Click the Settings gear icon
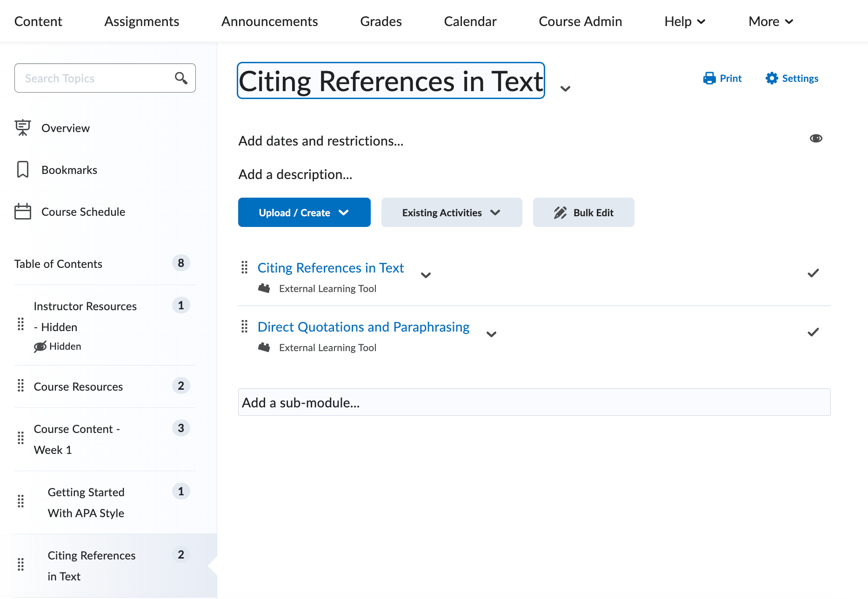The width and height of the screenshot is (868, 599). pos(772,78)
